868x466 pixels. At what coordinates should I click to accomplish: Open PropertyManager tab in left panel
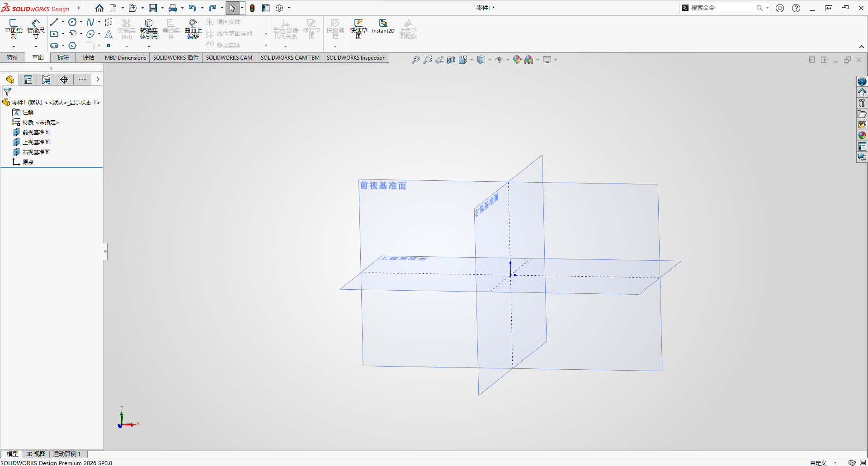click(x=28, y=80)
